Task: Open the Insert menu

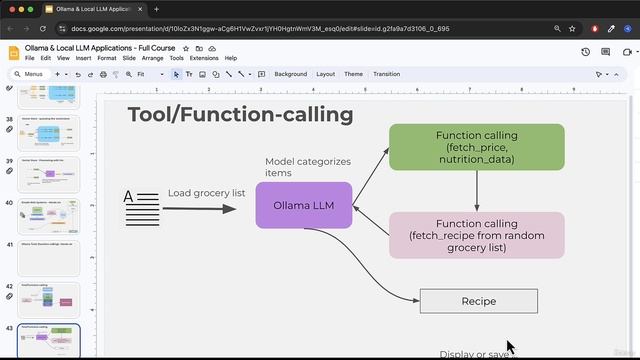Action: coord(83,58)
